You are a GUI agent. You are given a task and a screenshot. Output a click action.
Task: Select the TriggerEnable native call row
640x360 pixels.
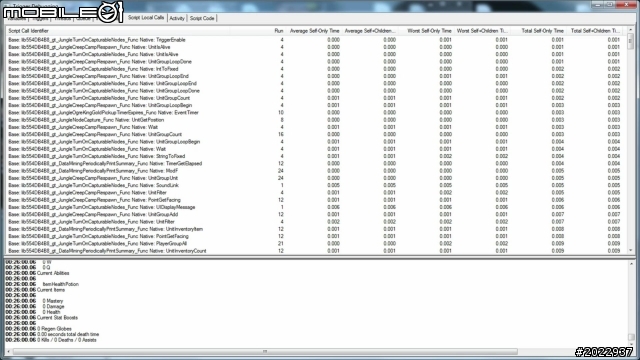[x=314, y=40]
